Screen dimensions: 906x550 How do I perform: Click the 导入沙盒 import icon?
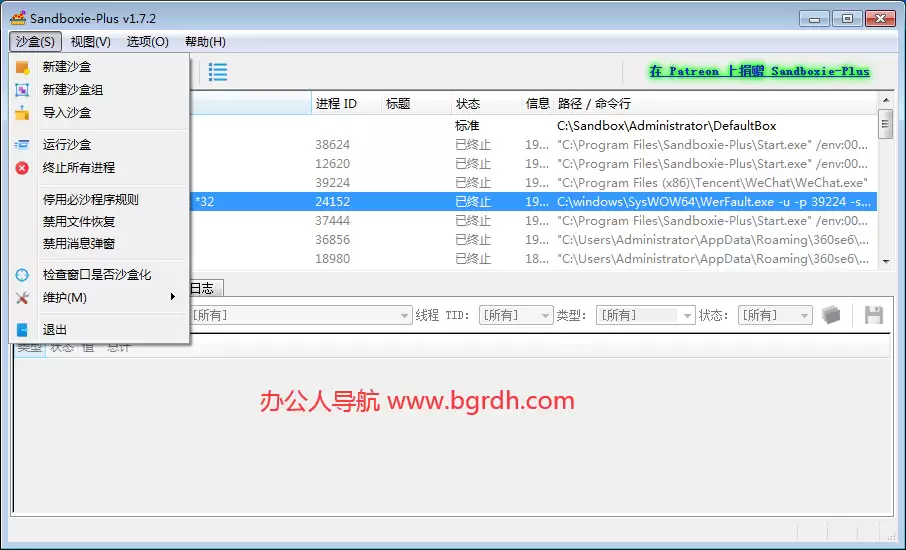click(x=22, y=113)
